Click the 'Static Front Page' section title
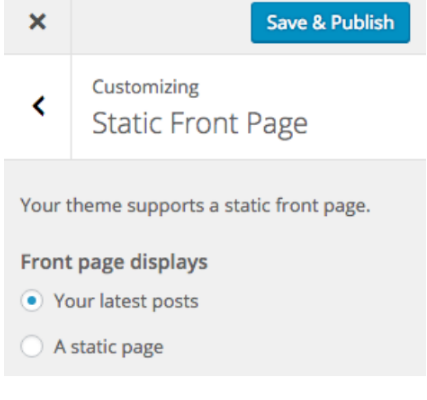 200,124
